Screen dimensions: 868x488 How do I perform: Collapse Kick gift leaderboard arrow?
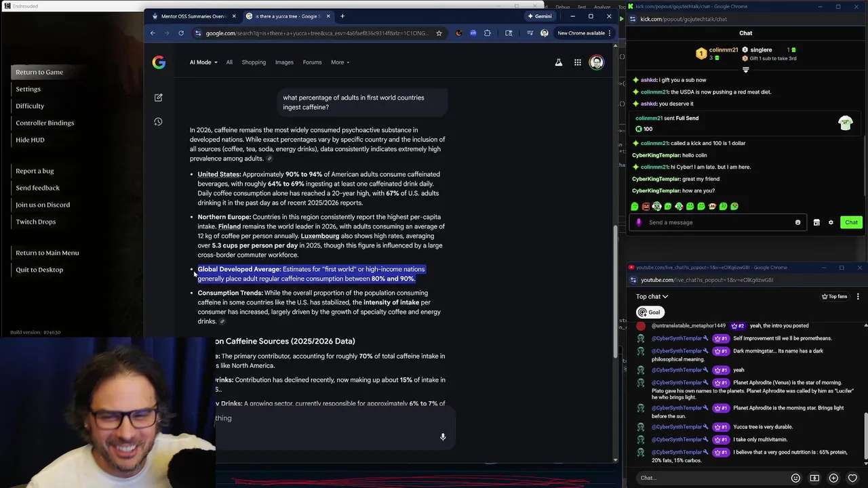click(x=746, y=70)
